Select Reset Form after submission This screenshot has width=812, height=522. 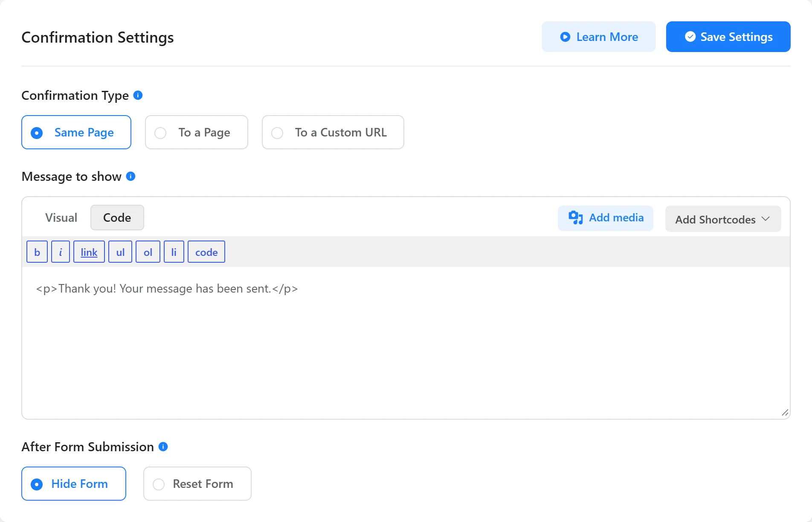click(197, 484)
